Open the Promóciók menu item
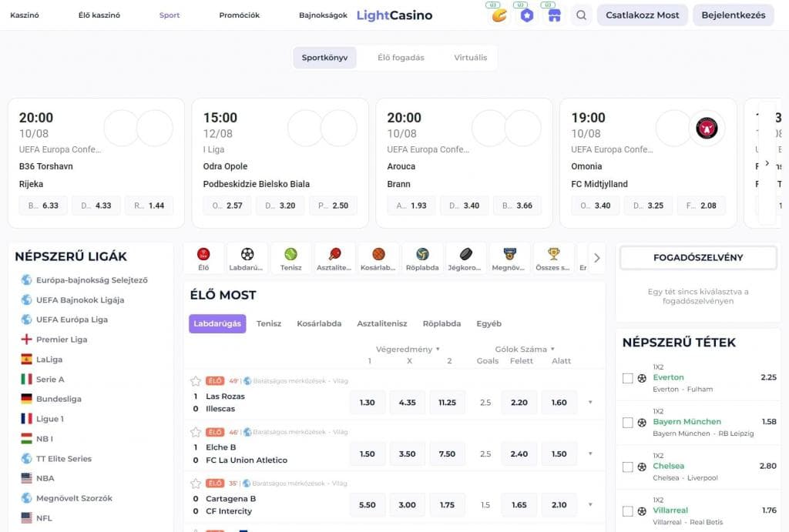Image resolution: width=789 pixels, height=532 pixels. pyautogui.click(x=240, y=15)
